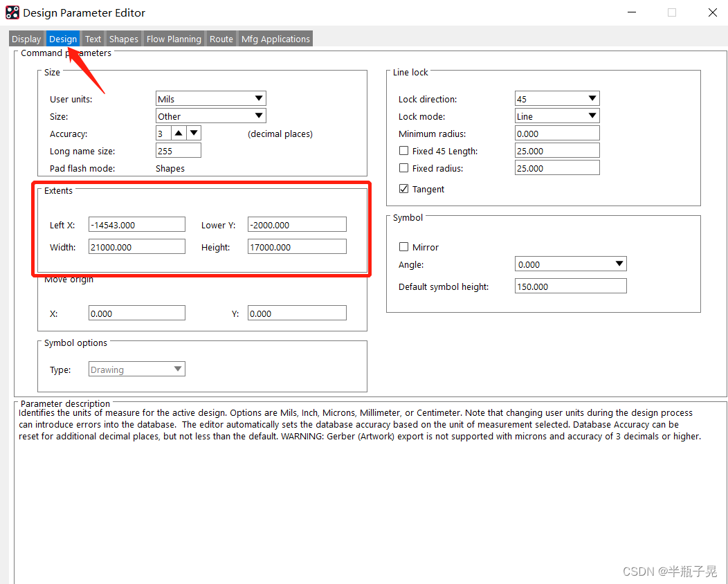
Task: Open the Size dropdown
Action: (257, 116)
